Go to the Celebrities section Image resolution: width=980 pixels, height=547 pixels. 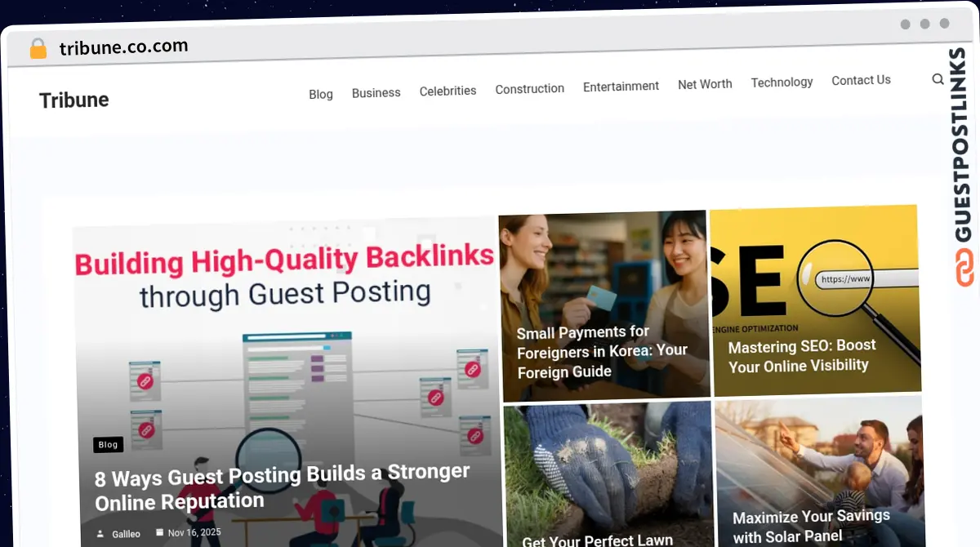click(x=448, y=91)
